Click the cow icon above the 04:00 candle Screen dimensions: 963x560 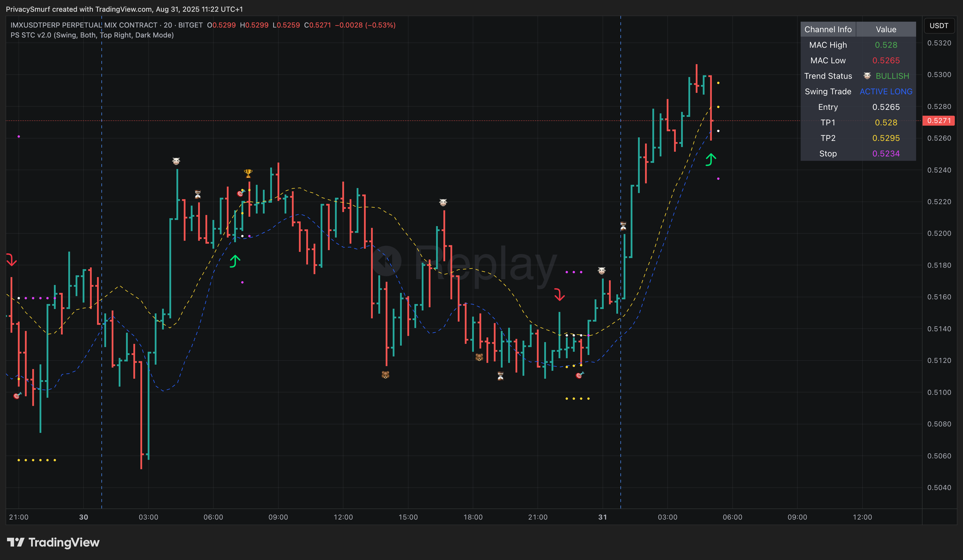[176, 161]
